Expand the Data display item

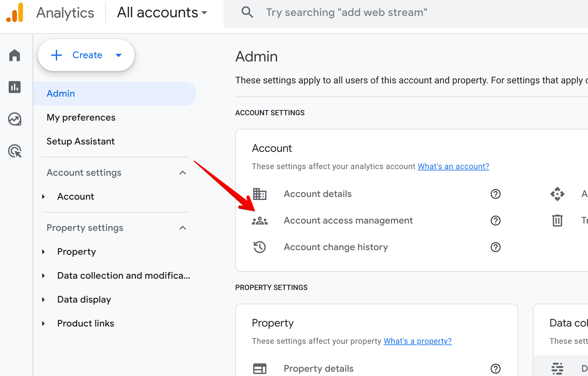click(44, 300)
